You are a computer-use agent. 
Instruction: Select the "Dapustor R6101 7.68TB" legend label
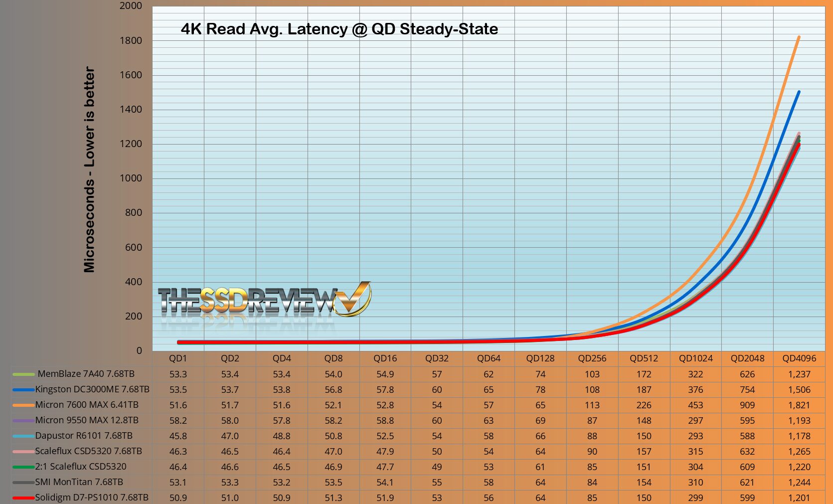pos(84,436)
